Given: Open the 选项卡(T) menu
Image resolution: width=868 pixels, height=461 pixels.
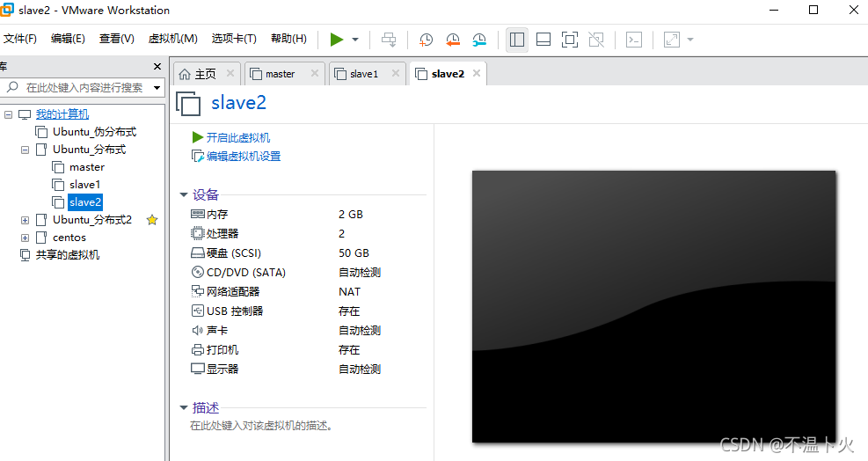Looking at the screenshot, I should click(x=234, y=38).
